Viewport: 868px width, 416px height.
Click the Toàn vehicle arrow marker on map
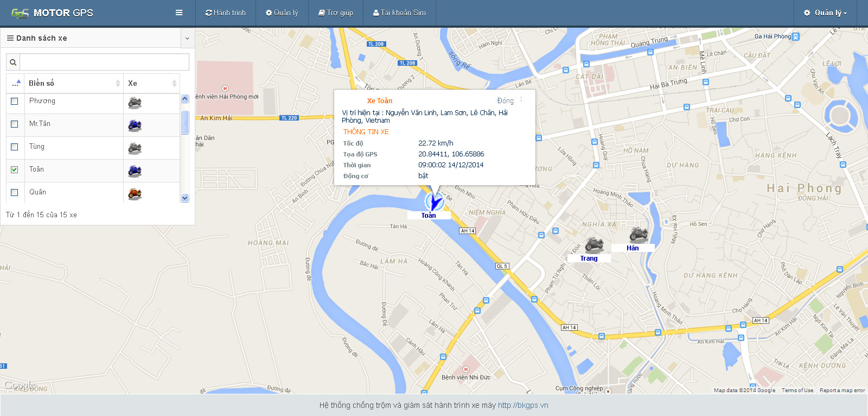pyautogui.click(x=433, y=201)
